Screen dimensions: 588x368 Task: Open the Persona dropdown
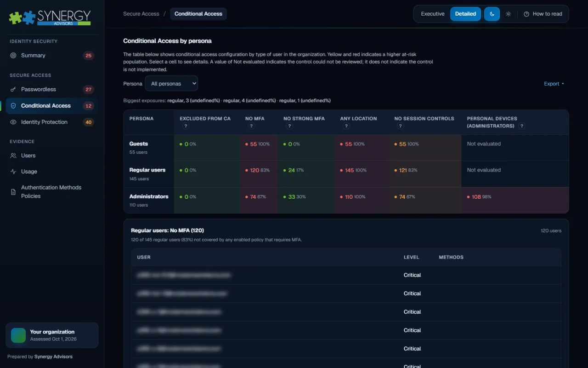[171, 84]
